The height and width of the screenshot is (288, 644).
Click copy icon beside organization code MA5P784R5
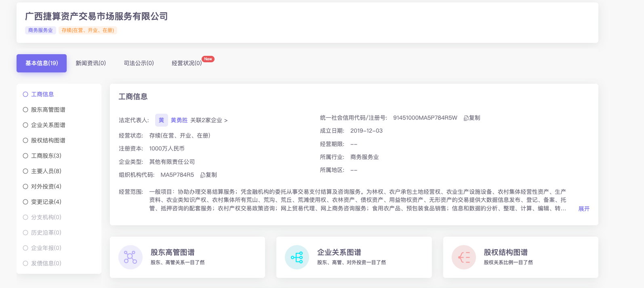pos(203,175)
